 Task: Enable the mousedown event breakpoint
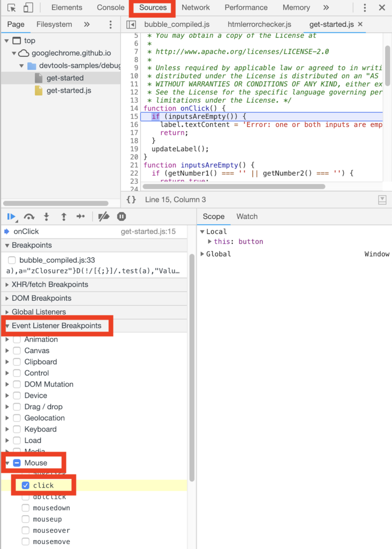coord(26,508)
